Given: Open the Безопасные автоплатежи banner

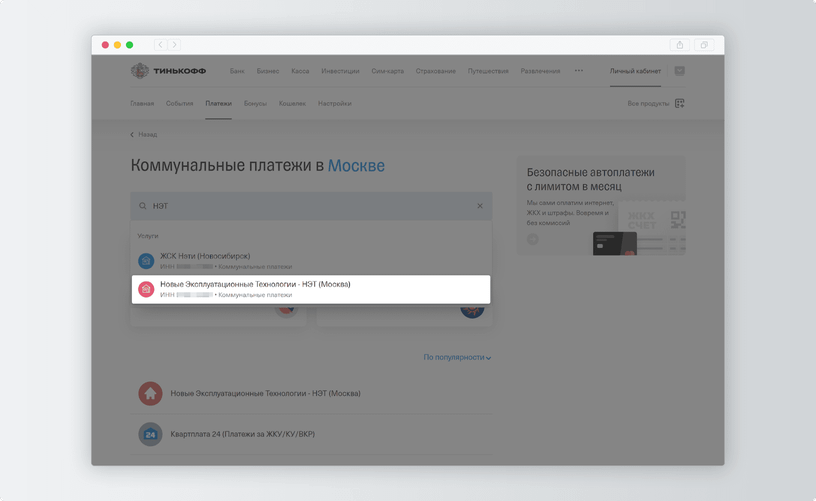Looking at the screenshot, I should click(601, 205).
